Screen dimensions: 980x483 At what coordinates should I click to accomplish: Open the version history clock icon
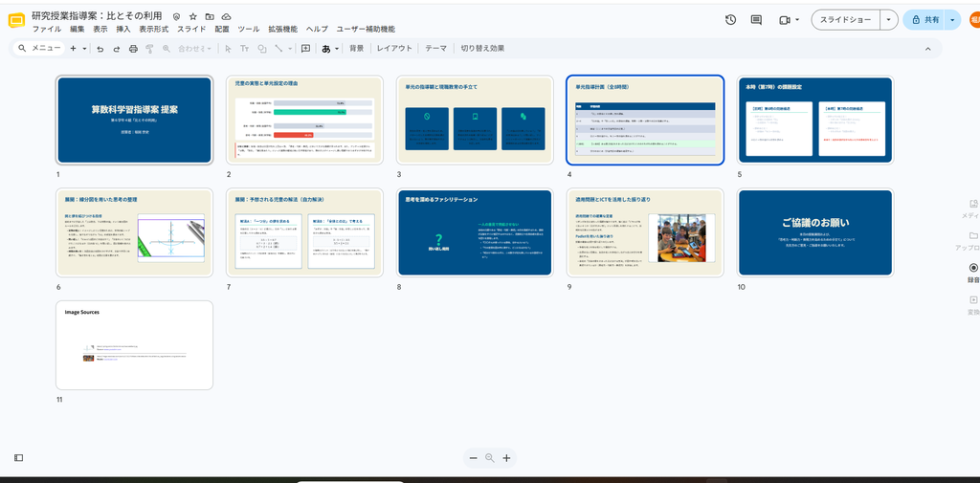tap(730, 20)
